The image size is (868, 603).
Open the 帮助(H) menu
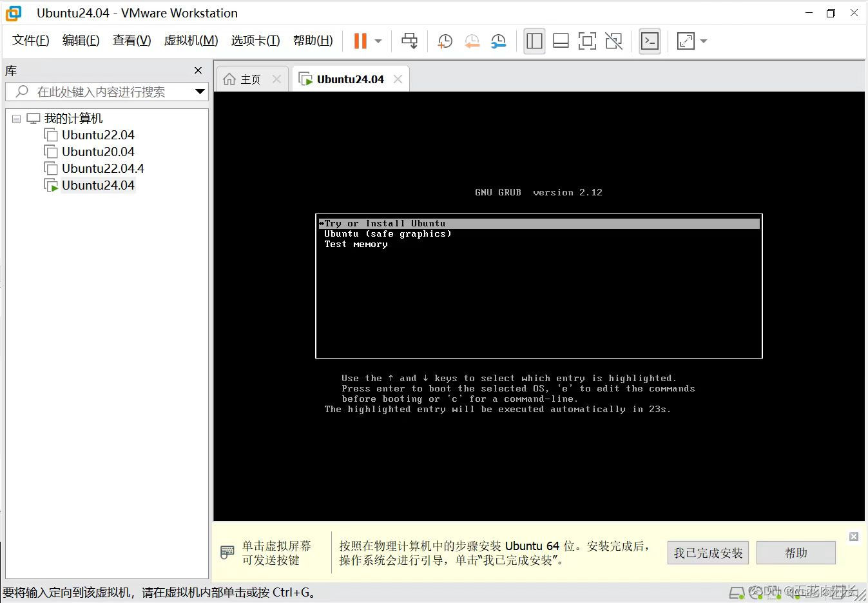pos(313,41)
